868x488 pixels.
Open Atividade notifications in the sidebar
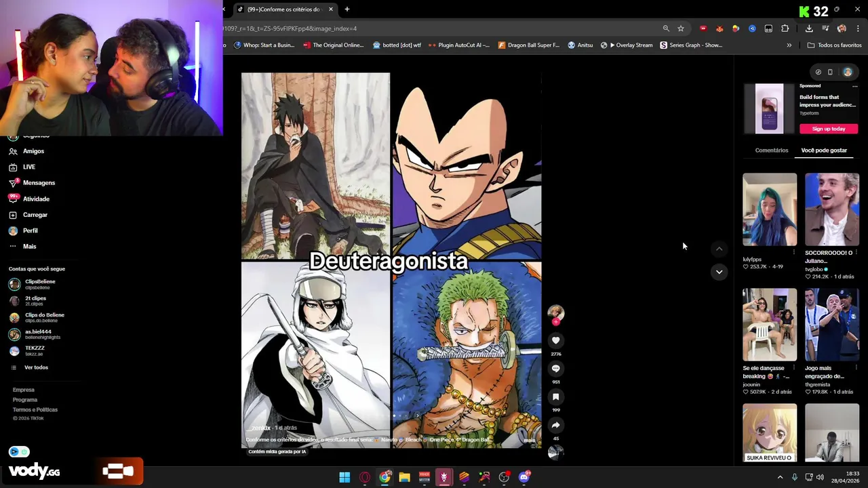[29, 199]
